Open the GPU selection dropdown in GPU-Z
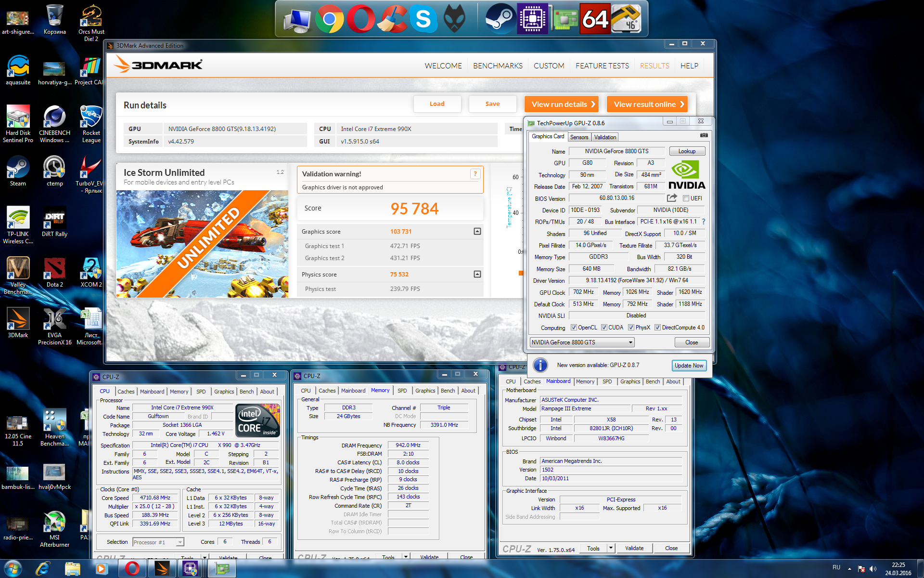The image size is (924, 578). coord(582,342)
